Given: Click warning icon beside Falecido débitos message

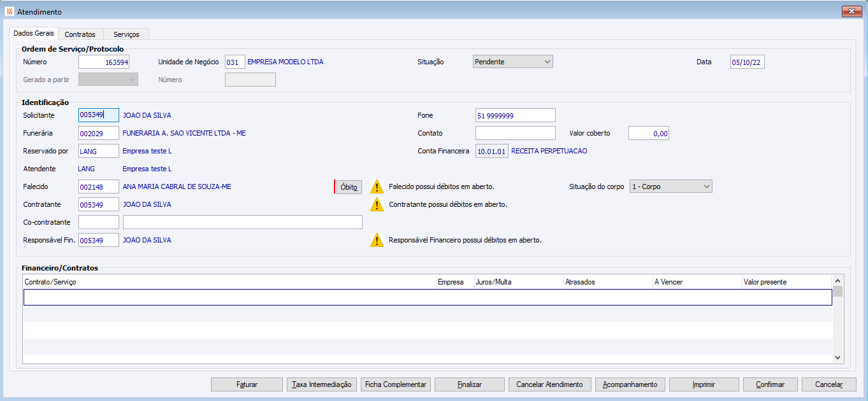Looking at the screenshot, I should point(377,186).
